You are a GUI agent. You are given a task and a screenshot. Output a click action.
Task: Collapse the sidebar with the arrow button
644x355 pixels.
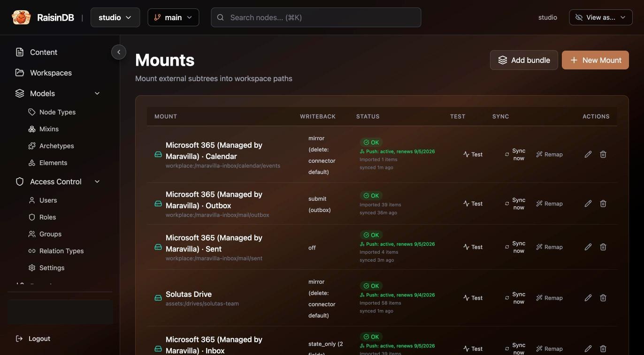pyautogui.click(x=119, y=52)
